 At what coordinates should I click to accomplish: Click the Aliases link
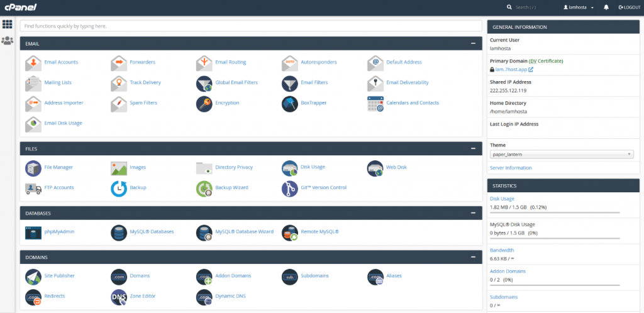coord(394,276)
